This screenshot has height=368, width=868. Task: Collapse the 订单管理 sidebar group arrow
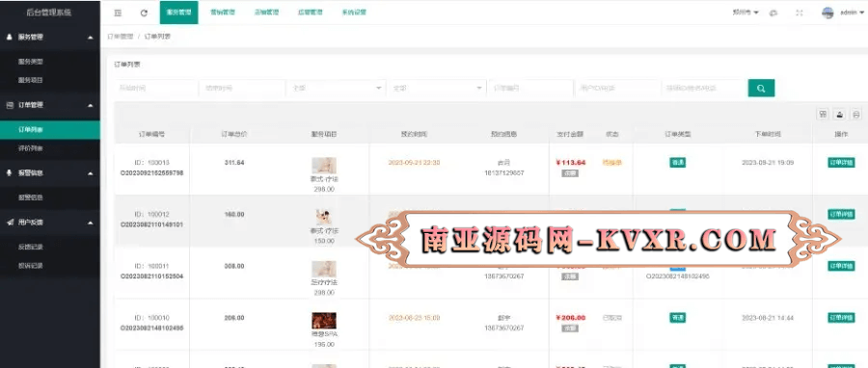(91, 105)
